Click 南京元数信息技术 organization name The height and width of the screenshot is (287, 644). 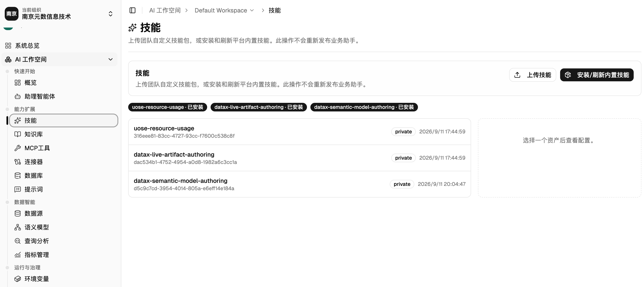pos(46,17)
